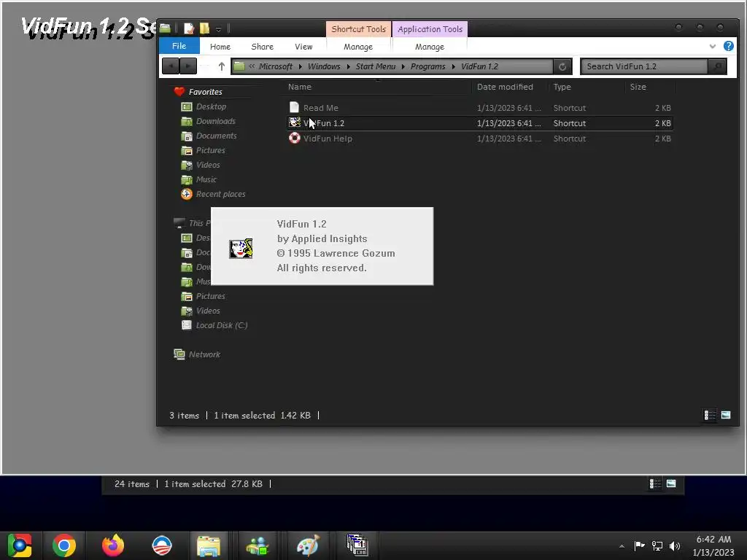
Task: Click the search magnifier button
Action: [718, 66]
